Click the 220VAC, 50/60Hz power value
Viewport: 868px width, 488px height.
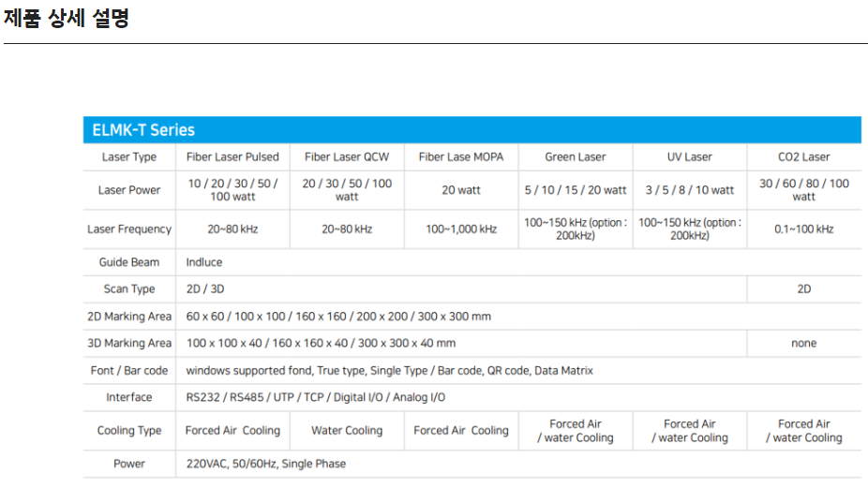tap(265, 464)
